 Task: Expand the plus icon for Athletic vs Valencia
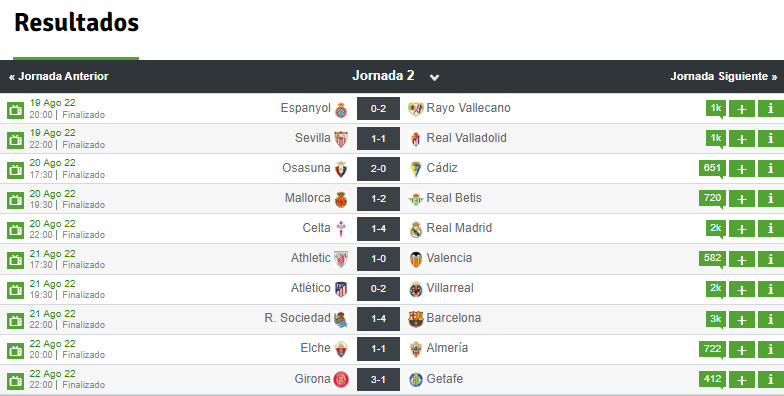click(x=742, y=259)
